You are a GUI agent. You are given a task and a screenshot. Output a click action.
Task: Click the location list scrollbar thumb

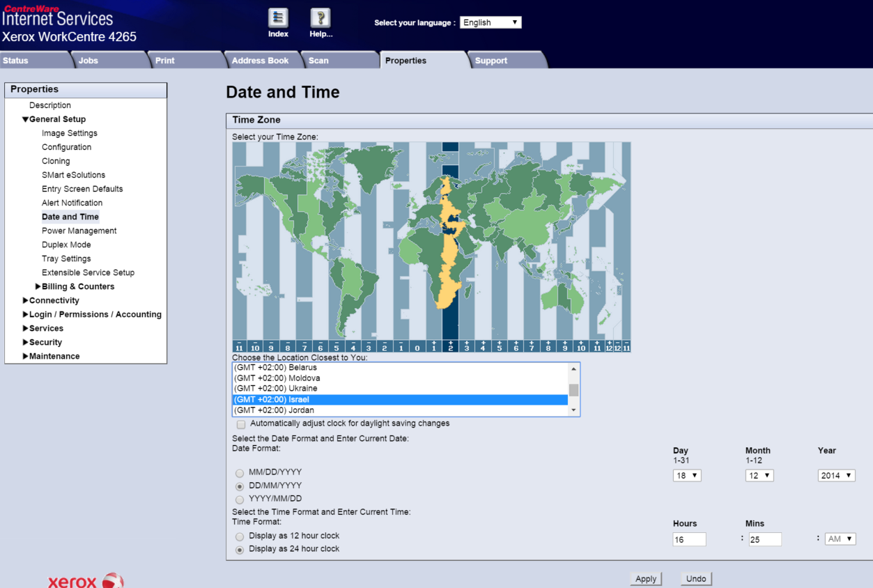pos(573,389)
